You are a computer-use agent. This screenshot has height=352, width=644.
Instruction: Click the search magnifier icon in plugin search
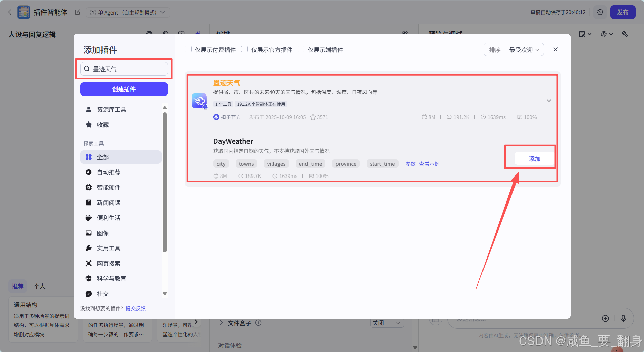[87, 69]
